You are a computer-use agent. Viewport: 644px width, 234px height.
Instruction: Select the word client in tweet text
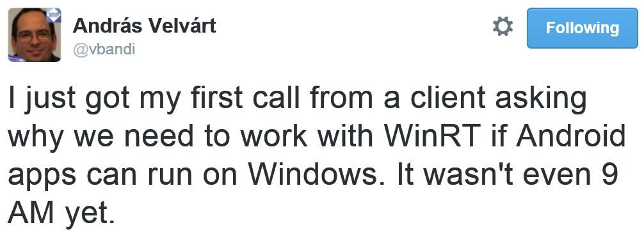point(450,99)
